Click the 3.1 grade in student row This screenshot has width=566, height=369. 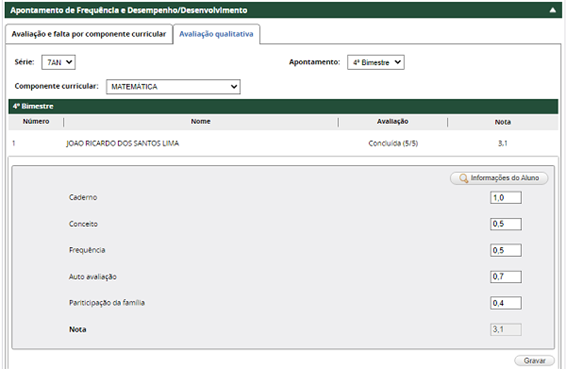coord(502,143)
